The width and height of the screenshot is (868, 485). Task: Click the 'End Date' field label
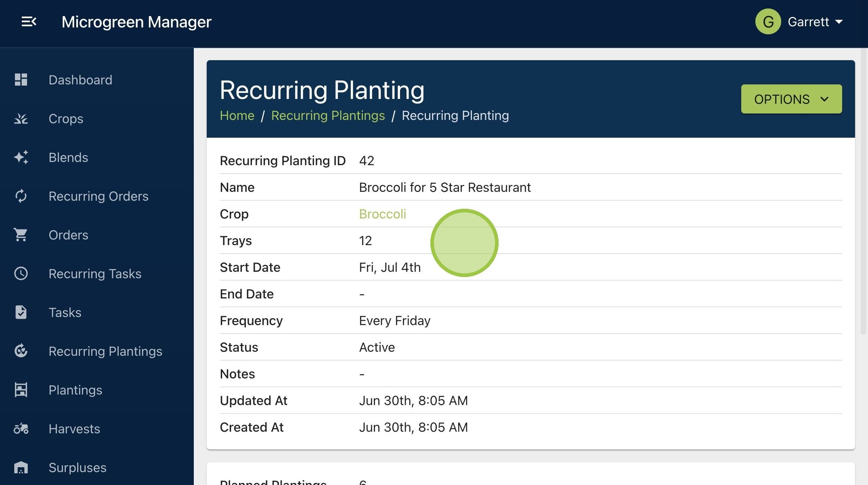[247, 294]
